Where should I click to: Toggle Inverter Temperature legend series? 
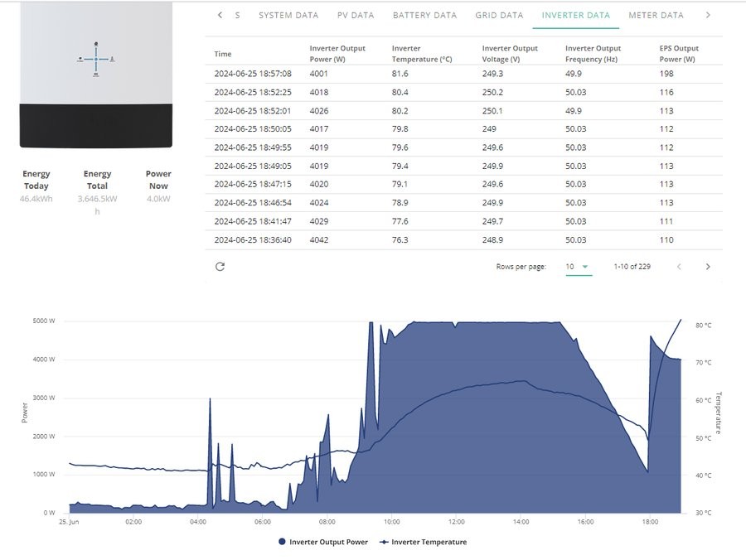(423, 542)
